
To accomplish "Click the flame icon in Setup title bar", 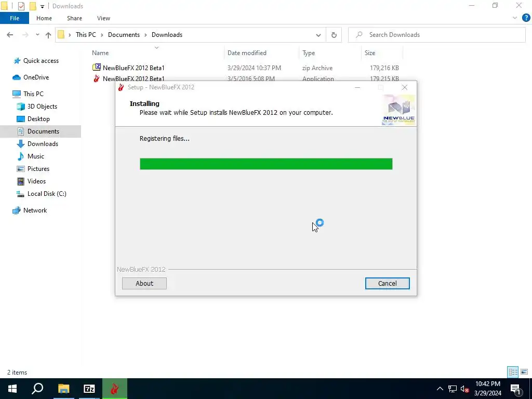I will click(121, 87).
